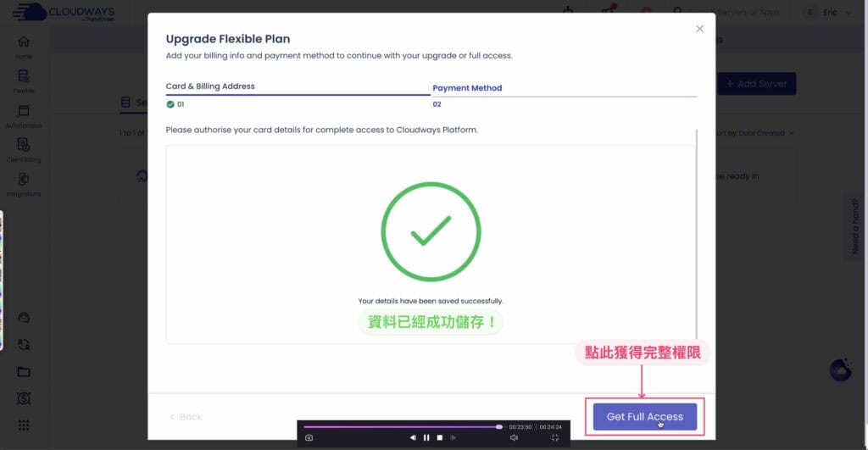Open Home in the sidebar

coord(23,47)
